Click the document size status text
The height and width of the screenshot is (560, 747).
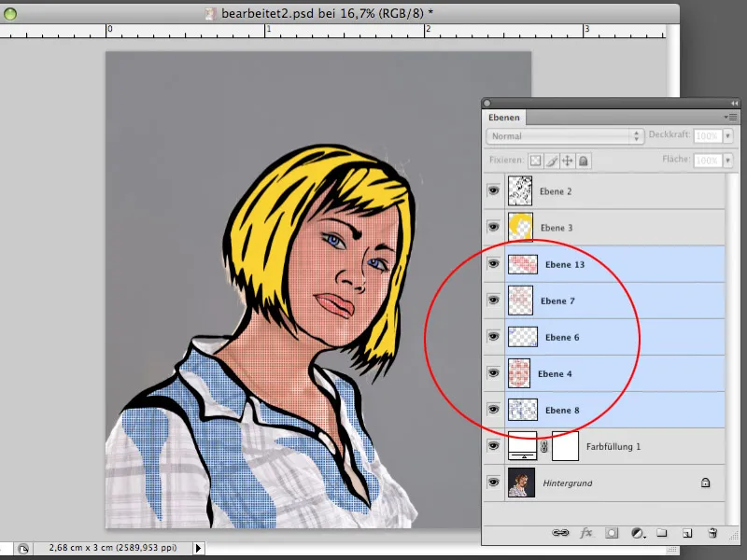pos(113,548)
